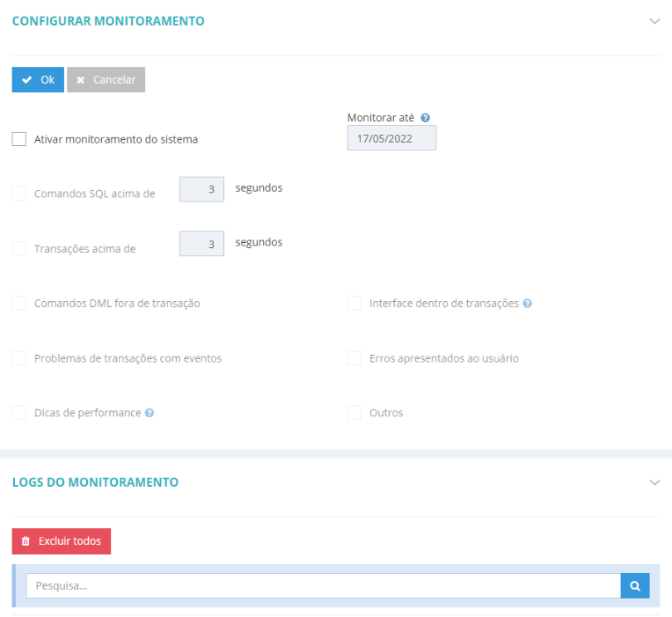This screenshot has width=672, height=617.
Task: Toggle the Dicas de performance checkbox
Action: click(19, 413)
